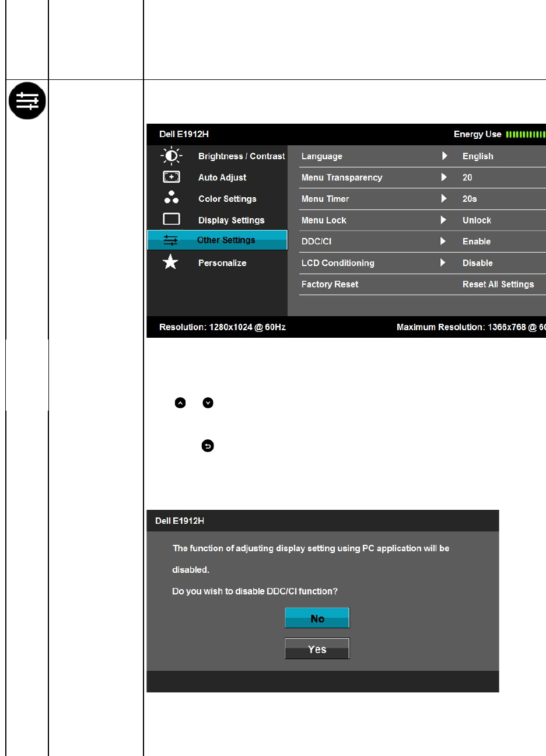The width and height of the screenshot is (546, 756).
Task: Expand the Menu Transparency arrow
Action: 444,177
